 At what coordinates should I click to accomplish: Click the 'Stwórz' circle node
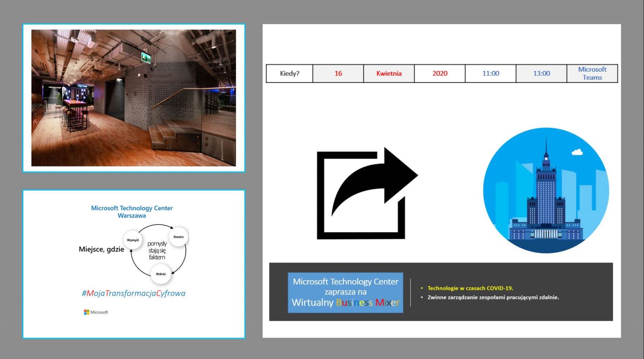178,237
